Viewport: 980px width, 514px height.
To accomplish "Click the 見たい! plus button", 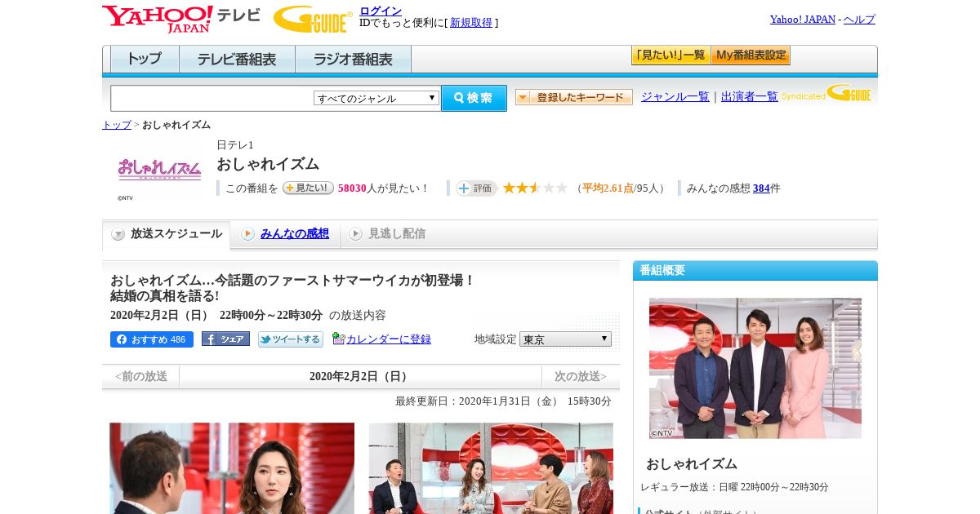I will pos(308,188).
